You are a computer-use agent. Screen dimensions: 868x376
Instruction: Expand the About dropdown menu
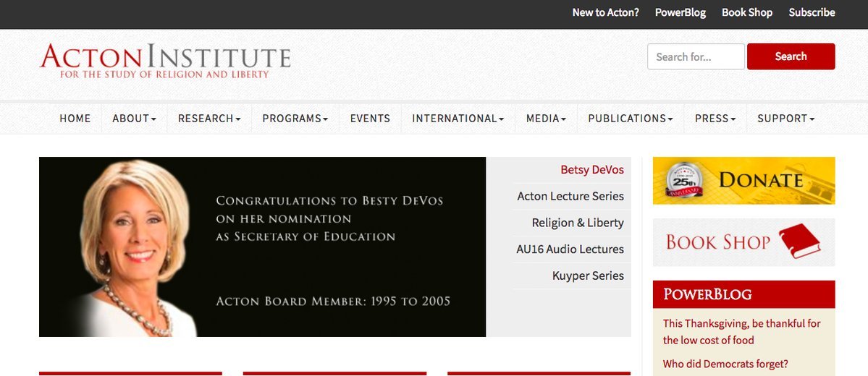click(x=134, y=119)
